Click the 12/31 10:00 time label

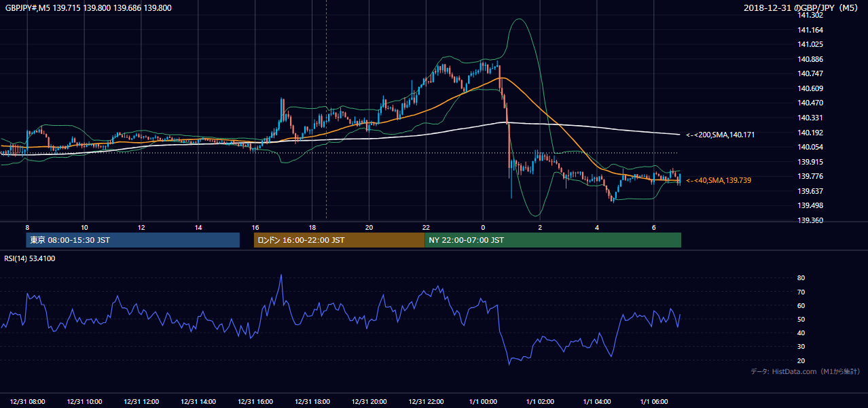click(84, 401)
